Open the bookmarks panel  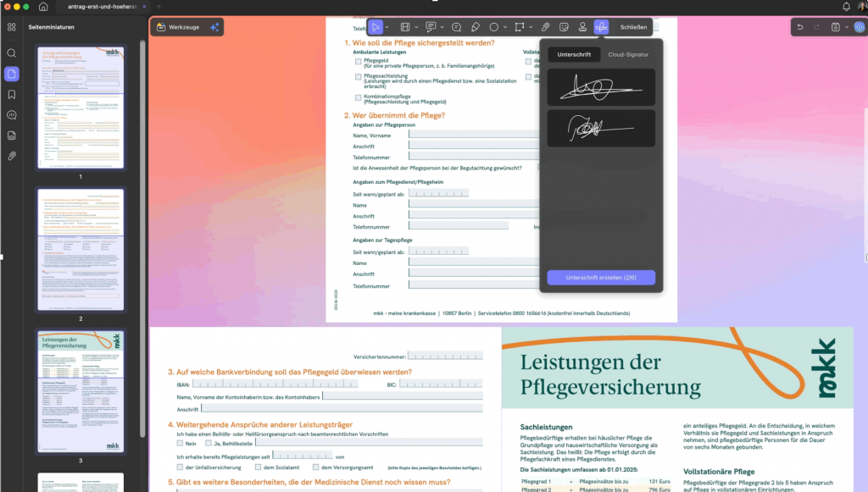(x=12, y=95)
